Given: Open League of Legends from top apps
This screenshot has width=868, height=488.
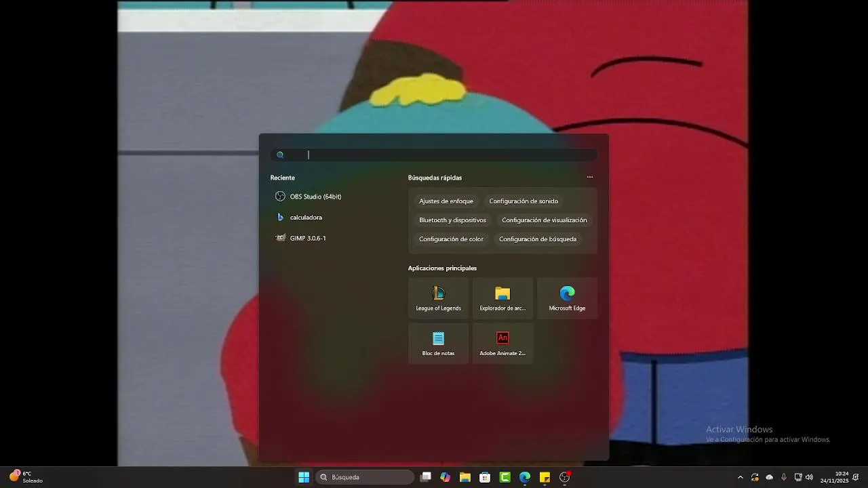Looking at the screenshot, I should 438,298.
